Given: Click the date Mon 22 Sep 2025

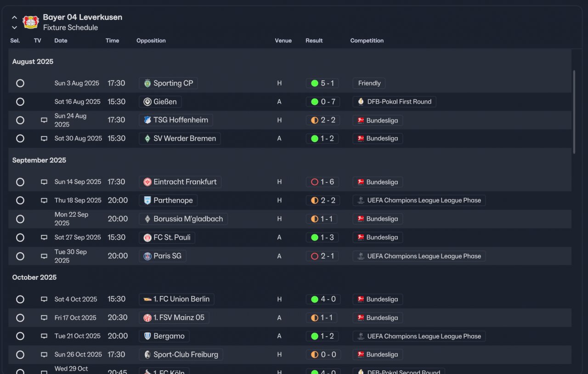Looking at the screenshot, I should [71, 219].
